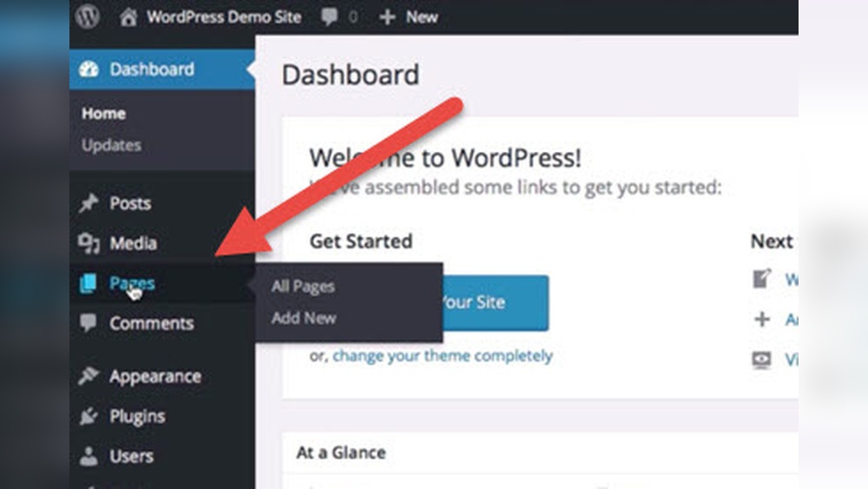Click the comments bubble icon in the admin bar
The width and height of the screenshot is (868, 489).
pyautogui.click(x=329, y=17)
